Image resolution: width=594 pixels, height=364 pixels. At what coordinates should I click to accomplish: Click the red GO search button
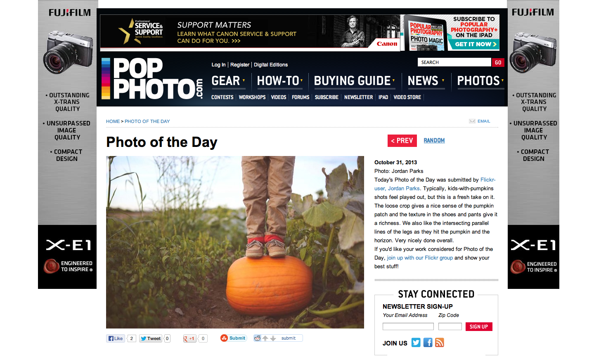point(498,62)
